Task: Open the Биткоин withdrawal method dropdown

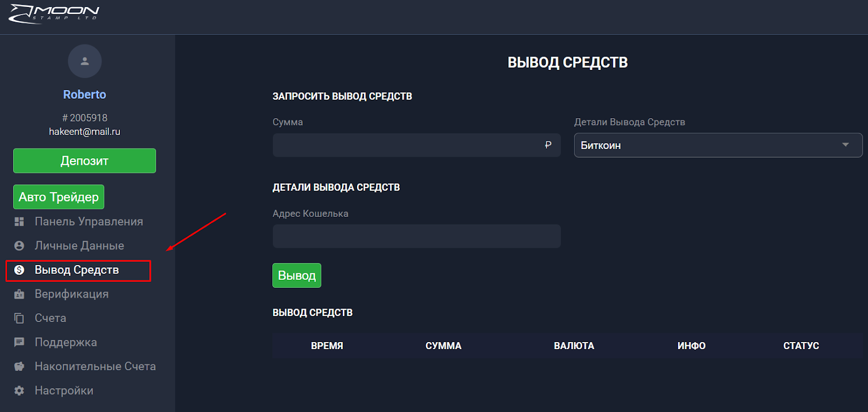Action: pyautogui.click(x=705, y=145)
